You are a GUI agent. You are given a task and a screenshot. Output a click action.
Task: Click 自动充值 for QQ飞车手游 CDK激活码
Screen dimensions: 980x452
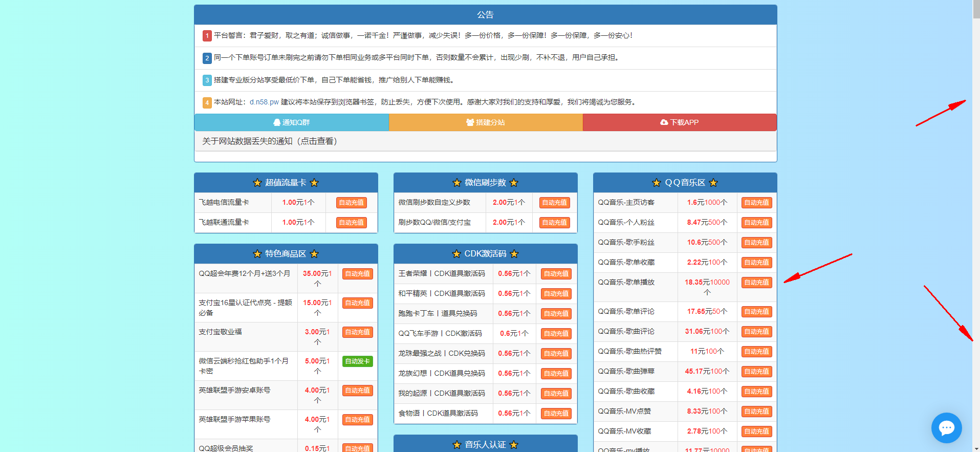(556, 334)
